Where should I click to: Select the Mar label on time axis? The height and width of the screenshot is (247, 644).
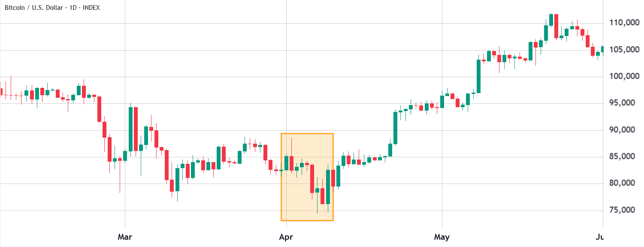[x=125, y=236]
